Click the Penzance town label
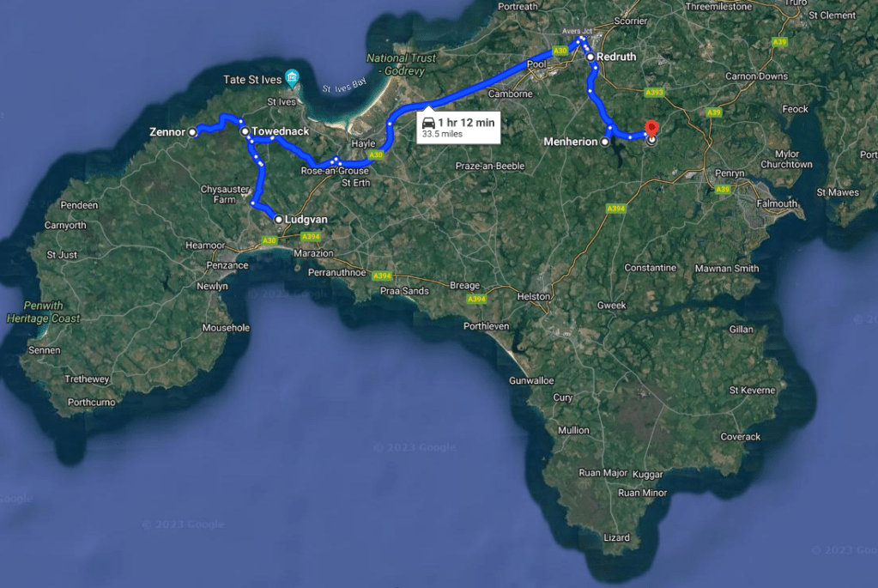The image size is (878, 588). pos(227,265)
